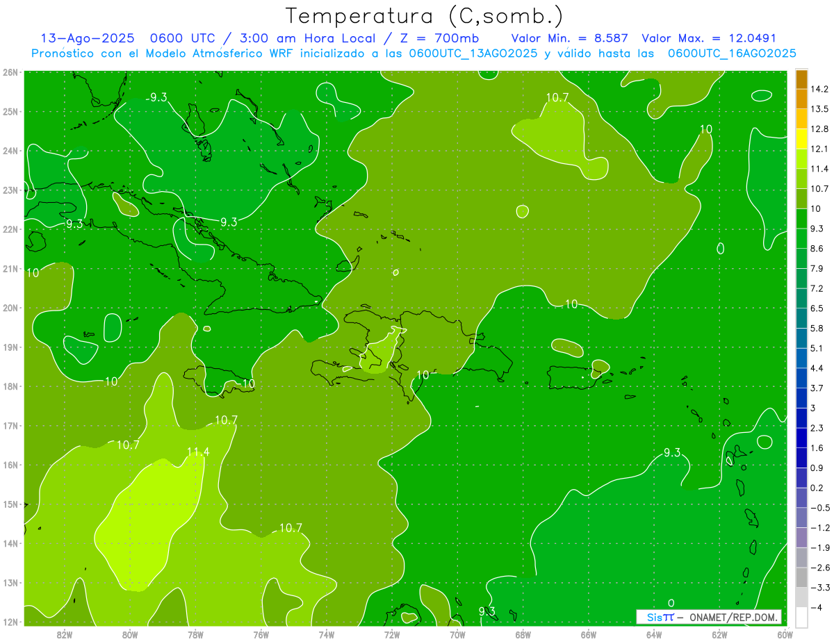The width and height of the screenshot is (834, 644).
Task: Click the colorbar label "12.1"
Action: 819,149
